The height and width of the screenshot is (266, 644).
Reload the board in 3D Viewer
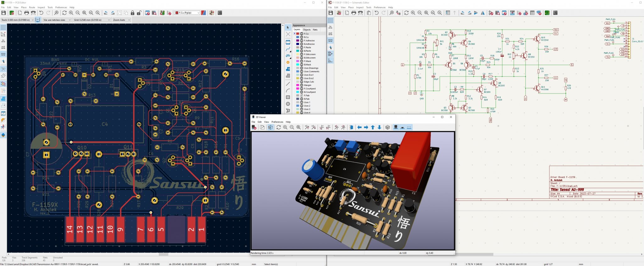(254, 127)
